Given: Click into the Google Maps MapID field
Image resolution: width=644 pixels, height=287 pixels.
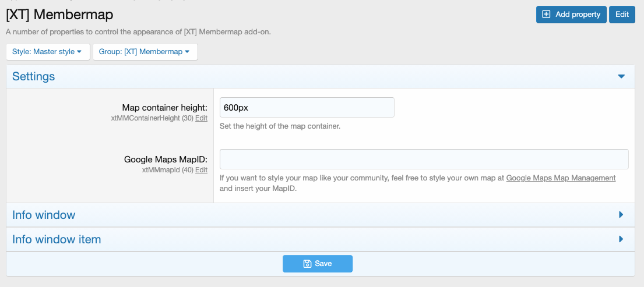Looking at the screenshot, I should pos(424,159).
